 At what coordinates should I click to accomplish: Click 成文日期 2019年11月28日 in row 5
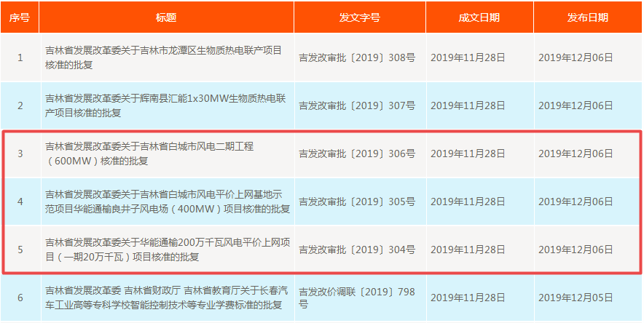pos(468,250)
